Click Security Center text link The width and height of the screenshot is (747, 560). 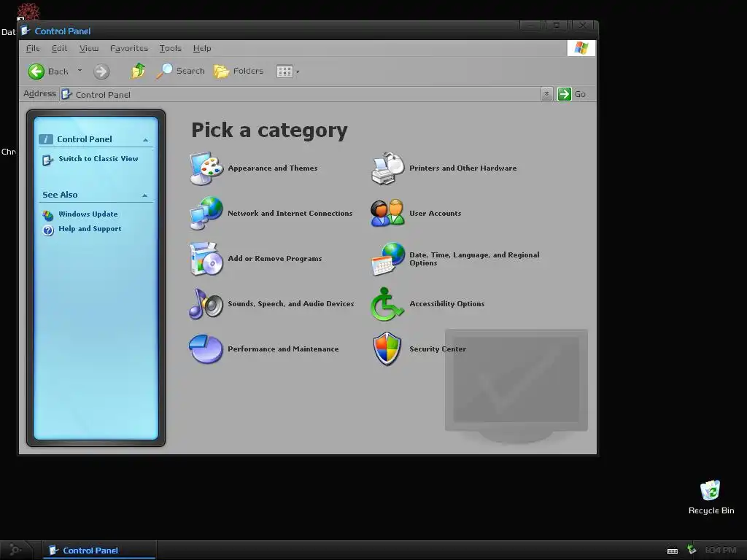pyautogui.click(x=438, y=349)
